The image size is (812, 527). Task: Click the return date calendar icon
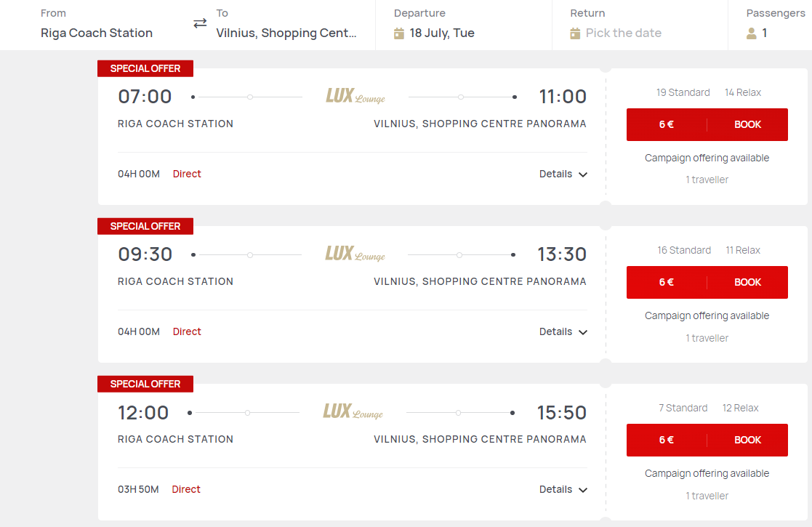coord(575,33)
